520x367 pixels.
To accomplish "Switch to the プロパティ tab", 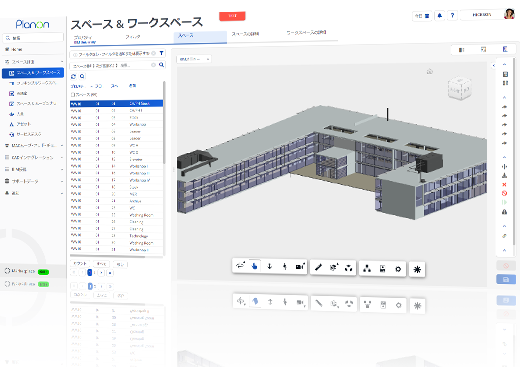I will pyautogui.click(x=83, y=37).
